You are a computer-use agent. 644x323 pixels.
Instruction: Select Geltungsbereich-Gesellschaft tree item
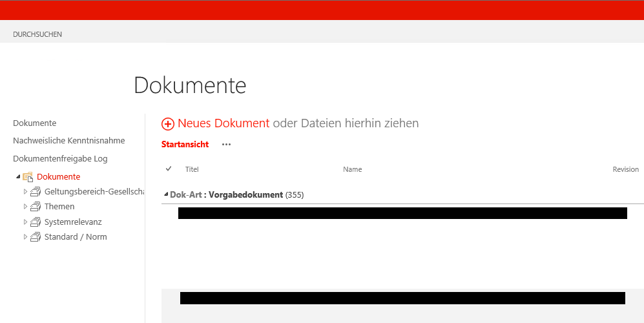click(94, 191)
